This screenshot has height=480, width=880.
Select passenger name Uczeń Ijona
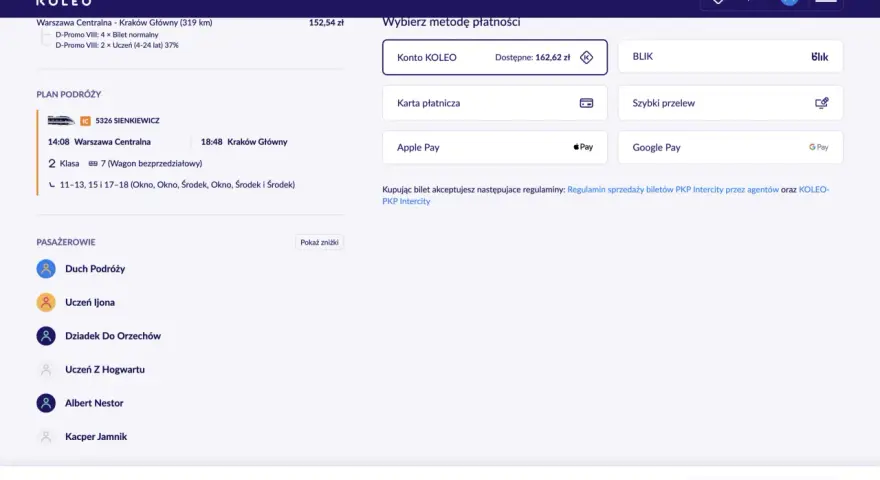point(90,303)
